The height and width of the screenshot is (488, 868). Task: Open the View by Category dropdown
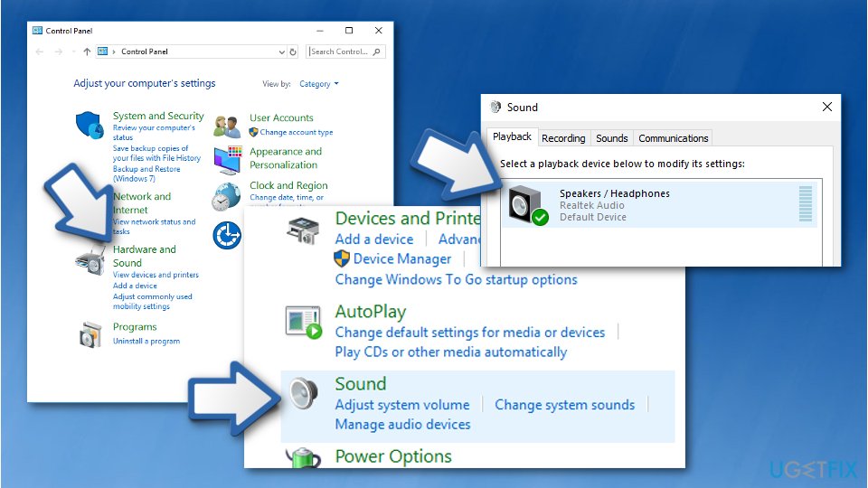(x=319, y=84)
